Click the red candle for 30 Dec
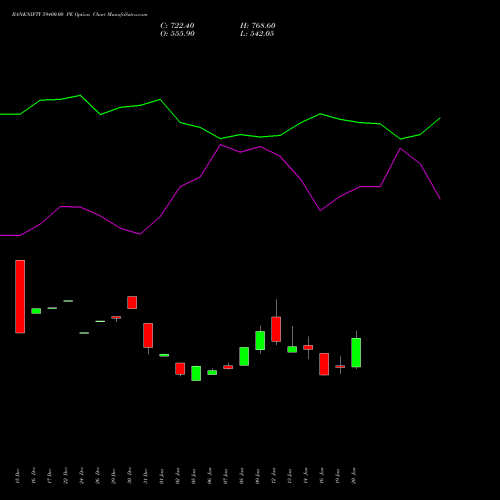 pos(132,302)
